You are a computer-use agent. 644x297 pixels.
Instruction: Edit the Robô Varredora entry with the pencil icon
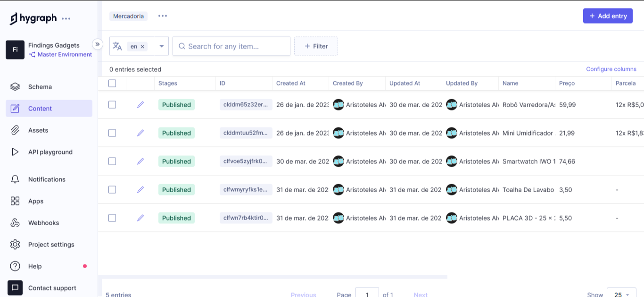pos(140,104)
